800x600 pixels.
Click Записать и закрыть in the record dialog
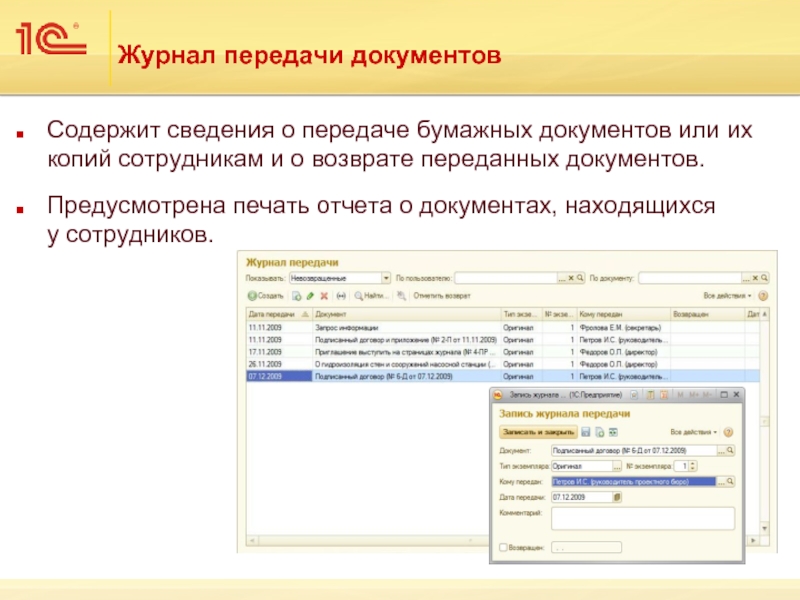pyautogui.click(x=538, y=432)
